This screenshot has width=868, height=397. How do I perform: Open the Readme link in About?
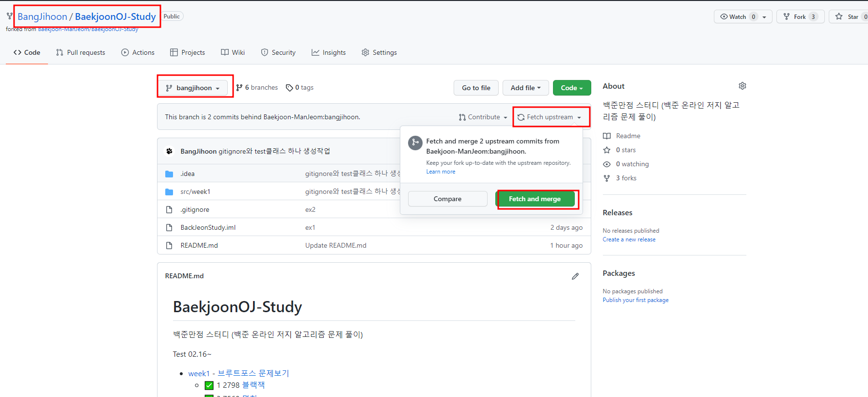point(622,136)
